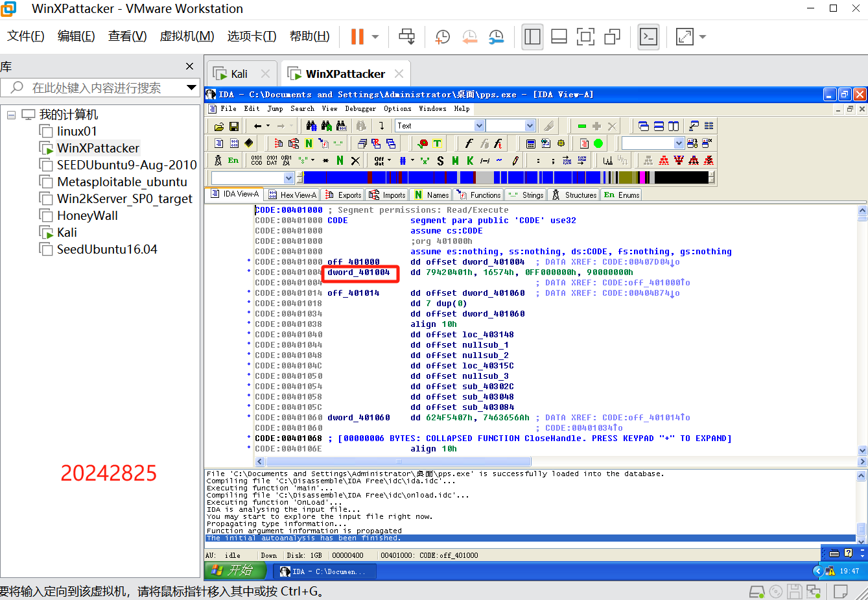Toggle VMware Unity mode
Image resolution: width=868 pixels, height=600 pixels.
[x=612, y=36]
